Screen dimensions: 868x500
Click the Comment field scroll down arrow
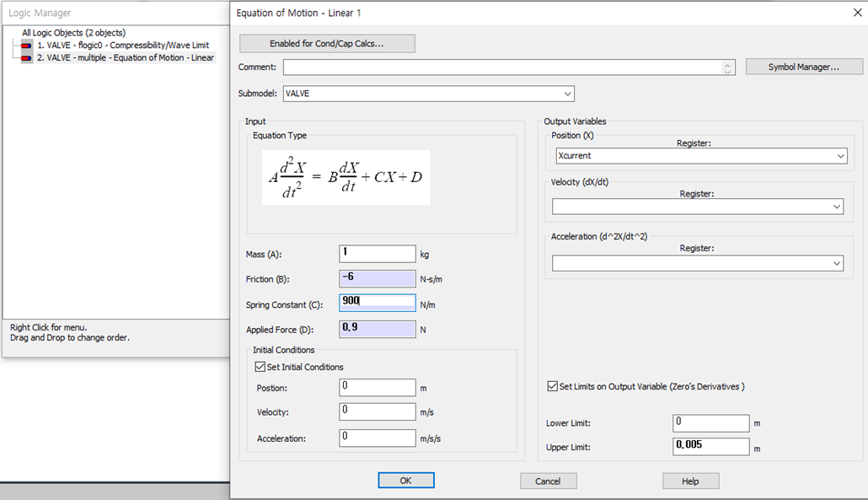[728, 72]
